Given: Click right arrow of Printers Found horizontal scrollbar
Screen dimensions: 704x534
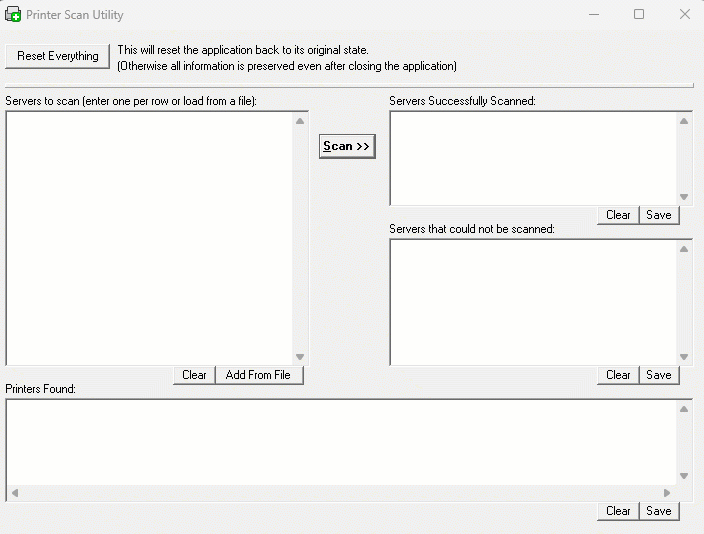Looking at the screenshot, I should 667,493.
